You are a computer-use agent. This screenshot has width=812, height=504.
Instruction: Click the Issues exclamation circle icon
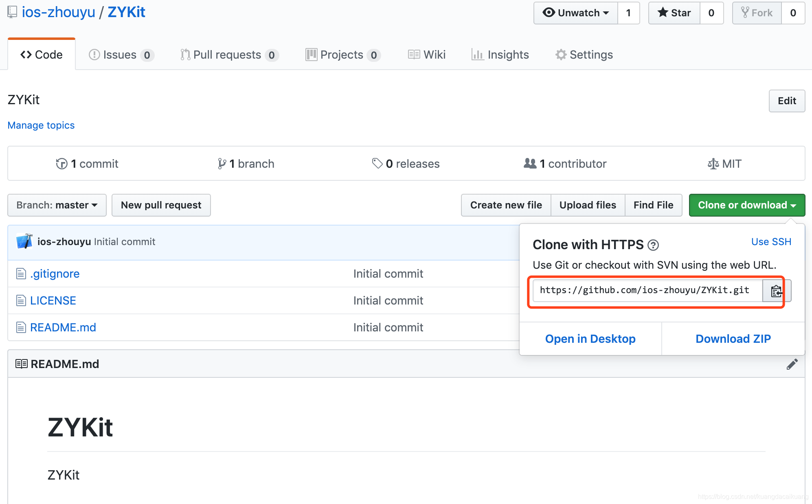pos(94,55)
